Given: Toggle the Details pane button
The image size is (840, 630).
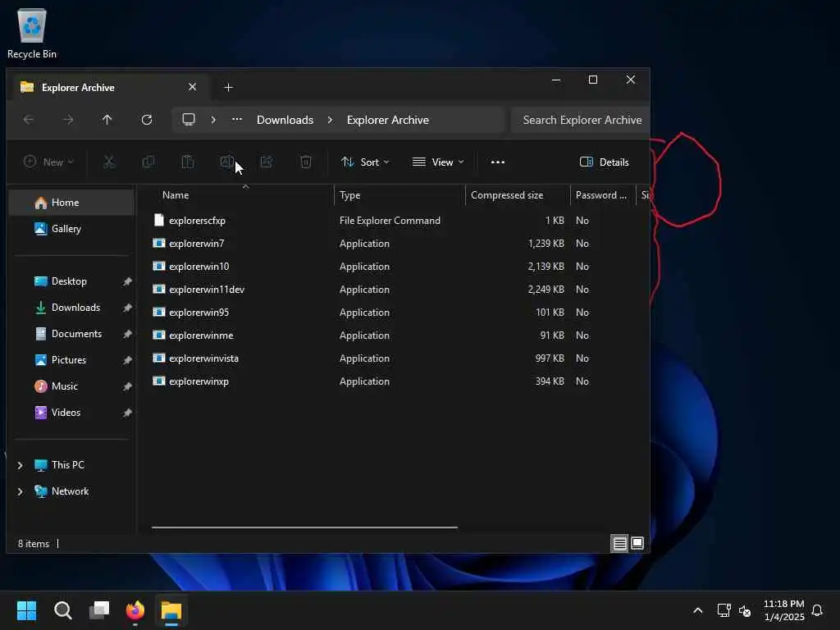Looking at the screenshot, I should click(605, 162).
